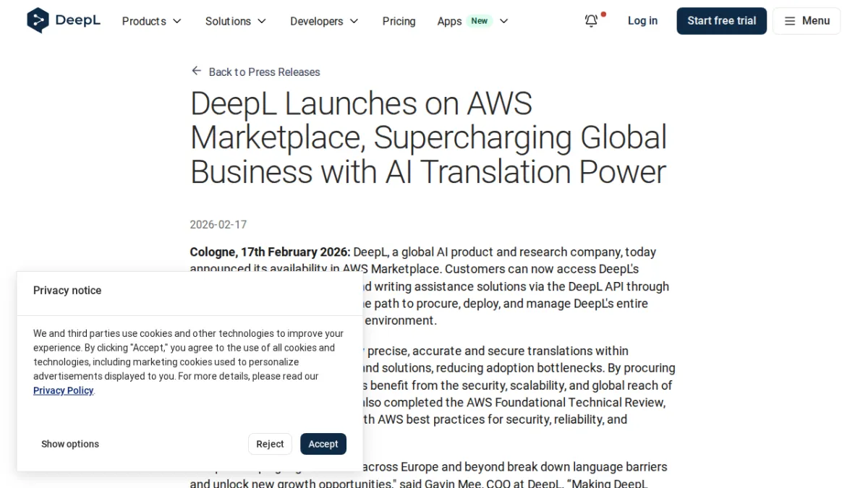868x488 pixels.
Task: Open the Privacy Policy link
Action: coord(64,390)
